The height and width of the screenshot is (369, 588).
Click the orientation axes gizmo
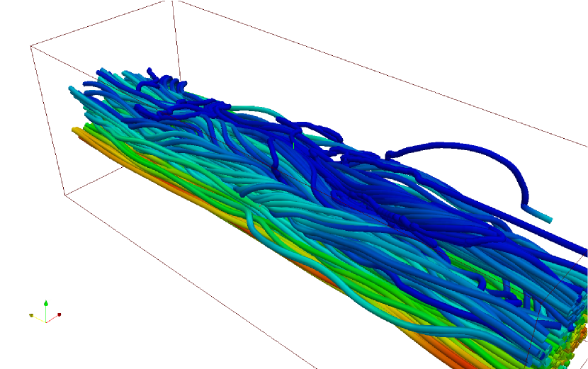tap(45, 312)
